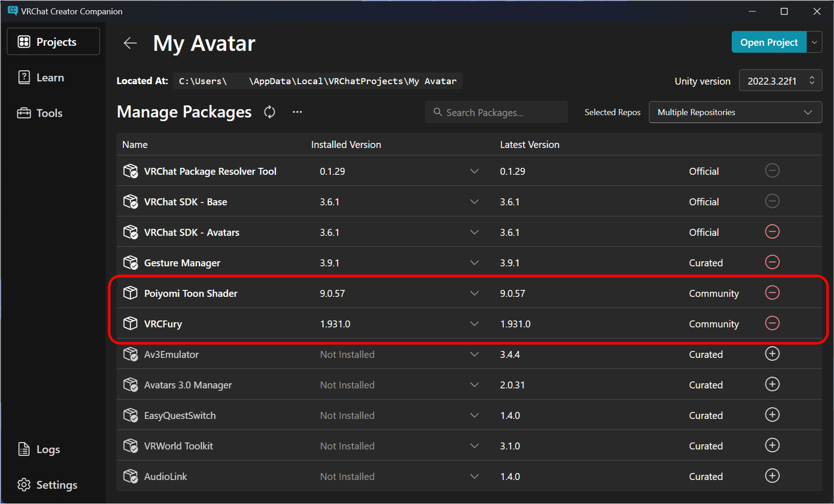Expand version dropdown for VRChat Package Resolver Tool
This screenshot has width=834, height=504.
[474, 171]
